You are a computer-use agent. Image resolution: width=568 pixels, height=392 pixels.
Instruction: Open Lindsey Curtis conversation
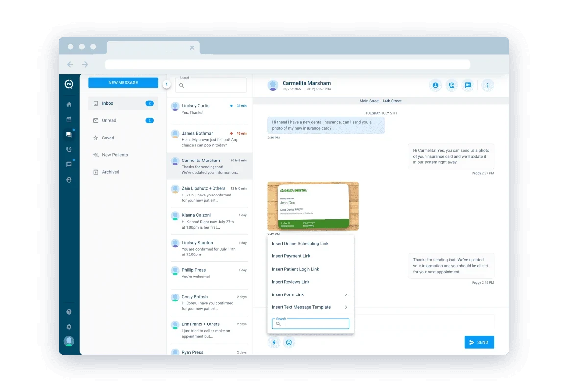pyautogui.click(x=210, y=111)
